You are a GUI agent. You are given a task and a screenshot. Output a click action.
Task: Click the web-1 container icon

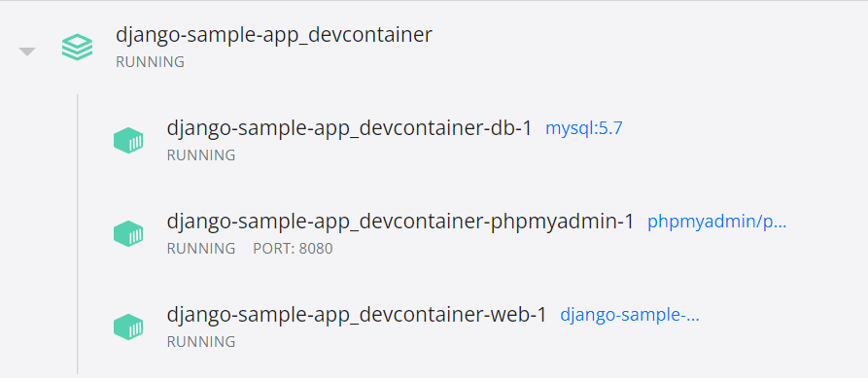tap(128, 326)
